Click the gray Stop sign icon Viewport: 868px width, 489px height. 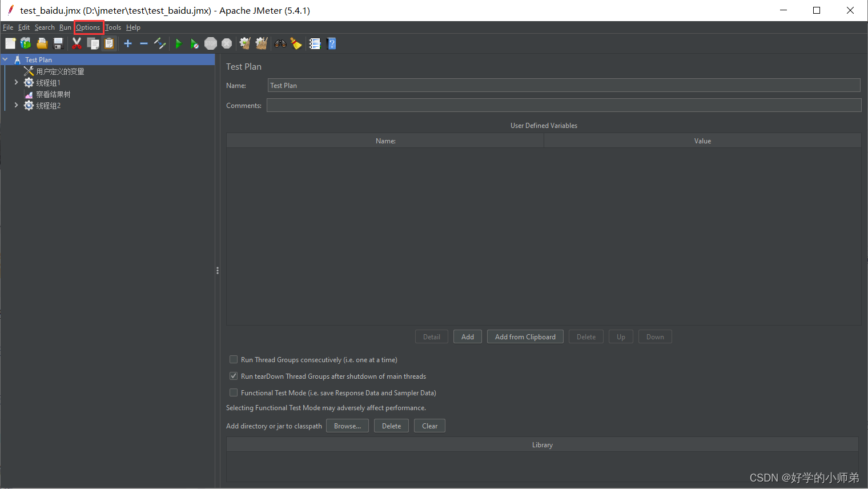point(211,43)
